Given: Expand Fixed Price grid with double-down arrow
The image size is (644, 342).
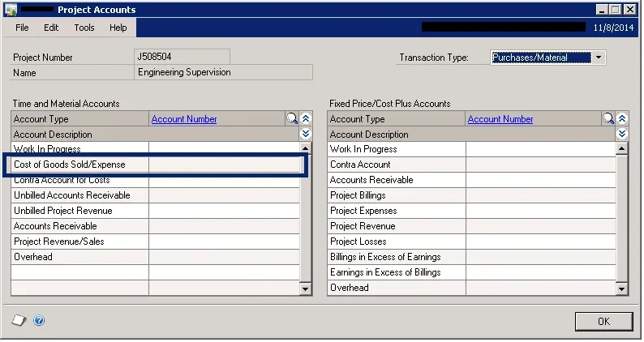Looking at the screenshot, I should 622,134.
